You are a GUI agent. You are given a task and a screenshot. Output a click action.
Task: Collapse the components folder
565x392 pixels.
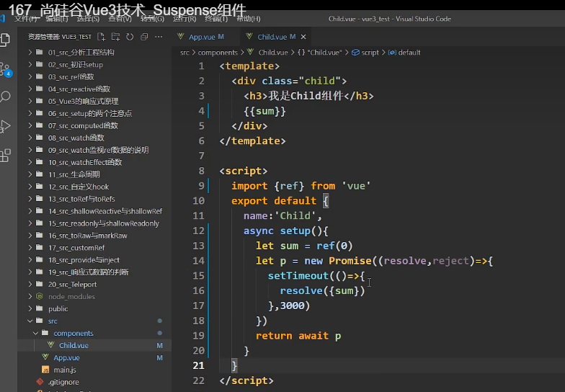click(x=74, y=334)
